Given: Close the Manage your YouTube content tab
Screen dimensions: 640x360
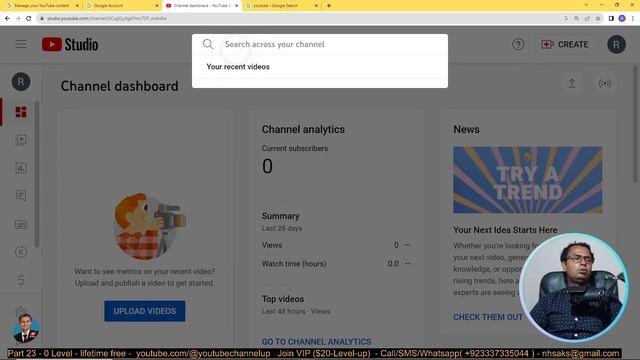Looking at the screenshot, I should coord(77,6).
